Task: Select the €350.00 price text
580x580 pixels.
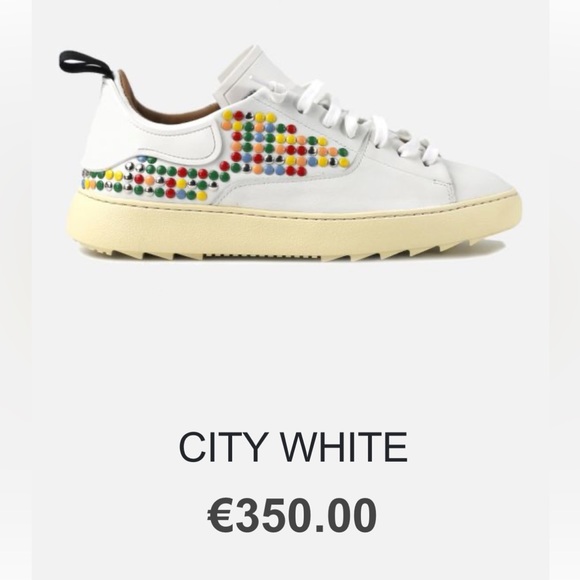Action: [x=292, y=515]
